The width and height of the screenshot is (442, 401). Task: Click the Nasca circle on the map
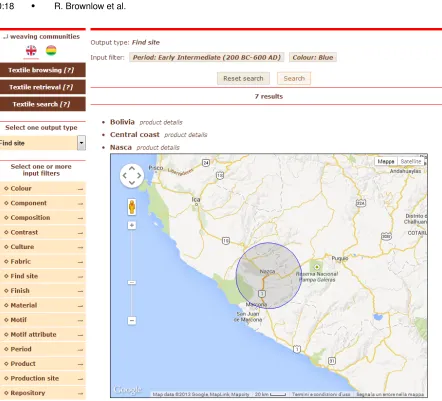269,275
